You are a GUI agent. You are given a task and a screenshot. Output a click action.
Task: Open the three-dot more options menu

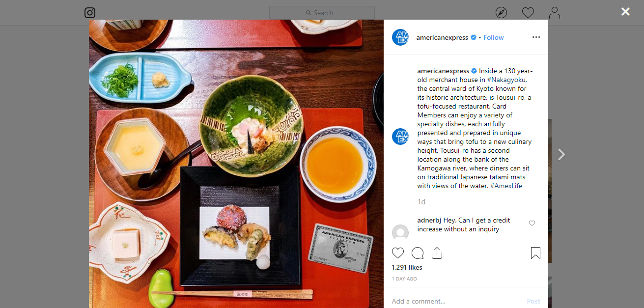(x=536, y=37)
